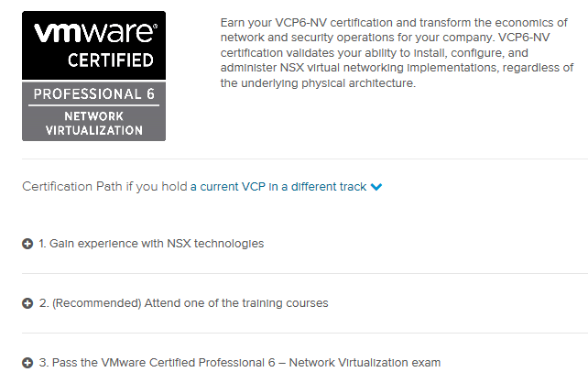Click the blue chevron after different track
Screen dimensions: 588x383
click(376, 187)
